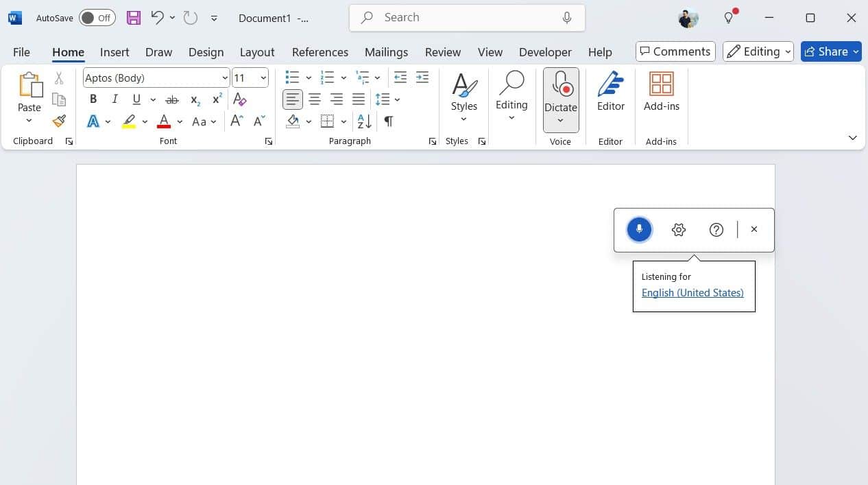
Task: Click the Sort icon in Paragraph group
Action: point(363,121)
